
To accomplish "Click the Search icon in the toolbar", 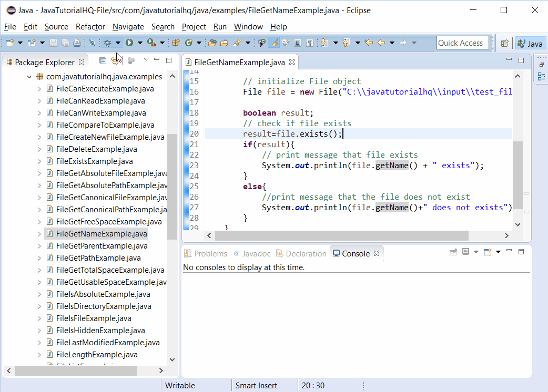I will [237, 43].
